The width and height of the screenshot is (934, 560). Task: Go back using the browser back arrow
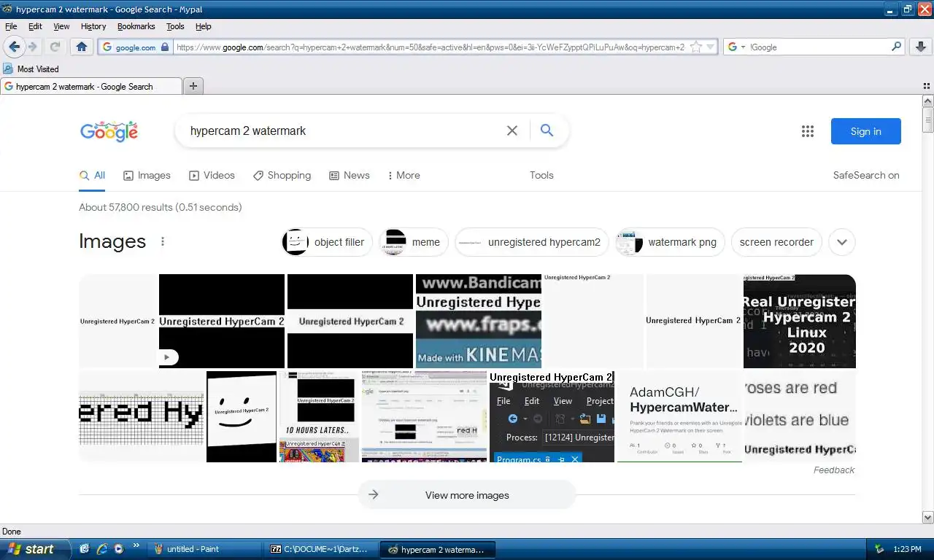14,47
